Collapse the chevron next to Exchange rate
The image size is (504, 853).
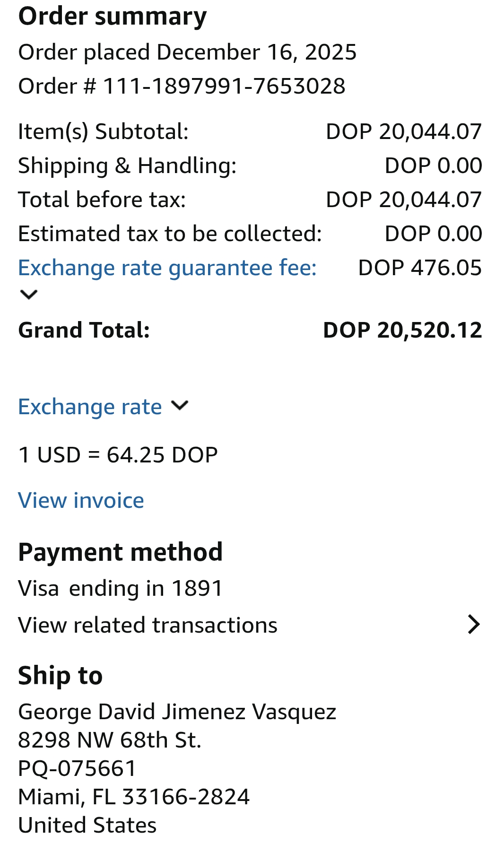(180, 406)
